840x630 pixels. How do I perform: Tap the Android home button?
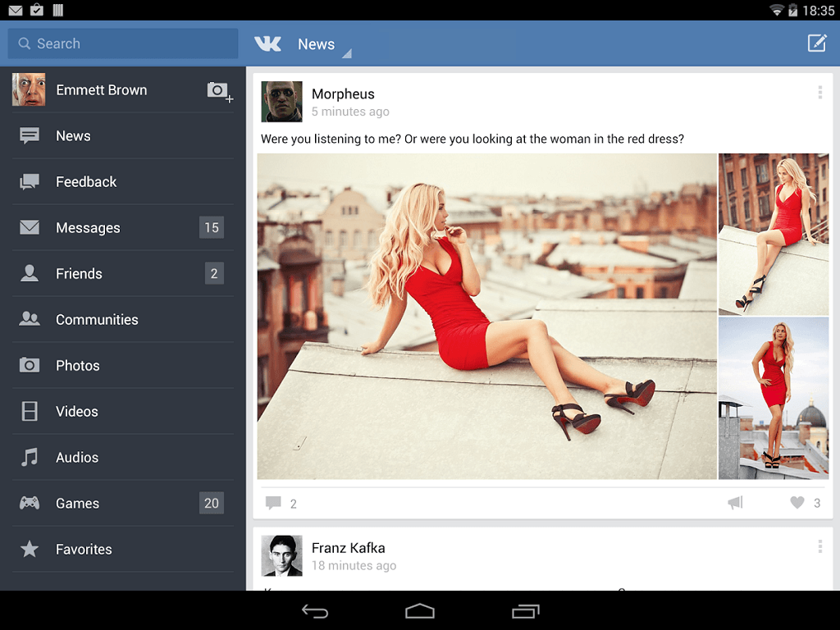(419, 611)
